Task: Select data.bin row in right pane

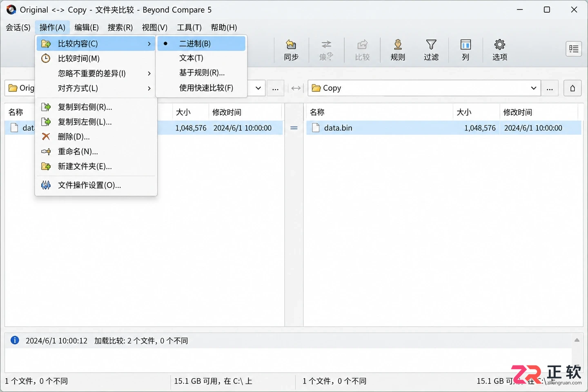Action: pos(444,128)
